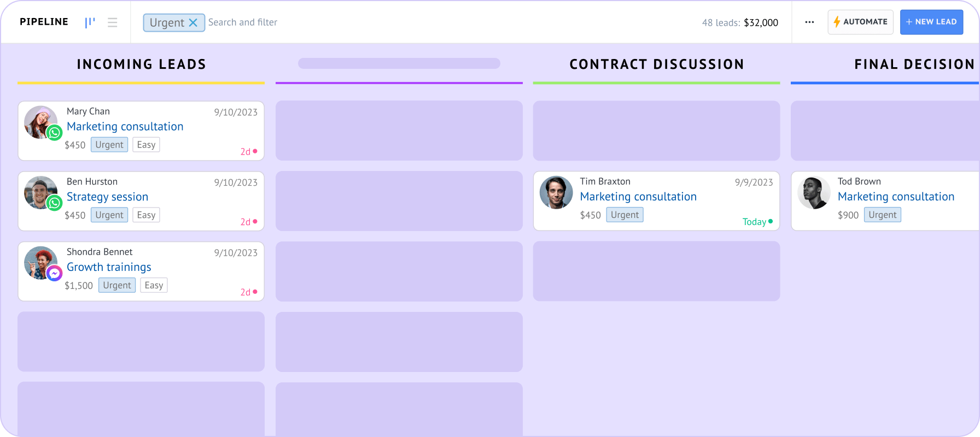Click the Urgent tag on Strategy session

tap(109, 215)
